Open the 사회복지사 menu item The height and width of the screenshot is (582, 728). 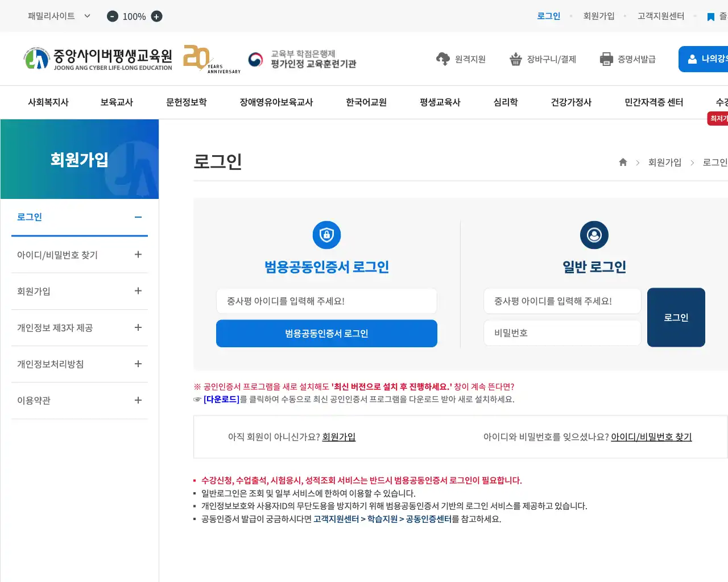click(49, 102)
